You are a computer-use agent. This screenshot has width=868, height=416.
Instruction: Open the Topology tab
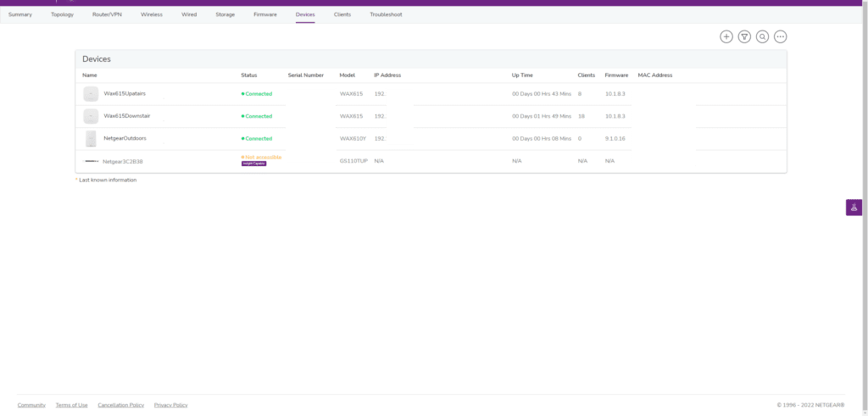click(x=62, y=14)
